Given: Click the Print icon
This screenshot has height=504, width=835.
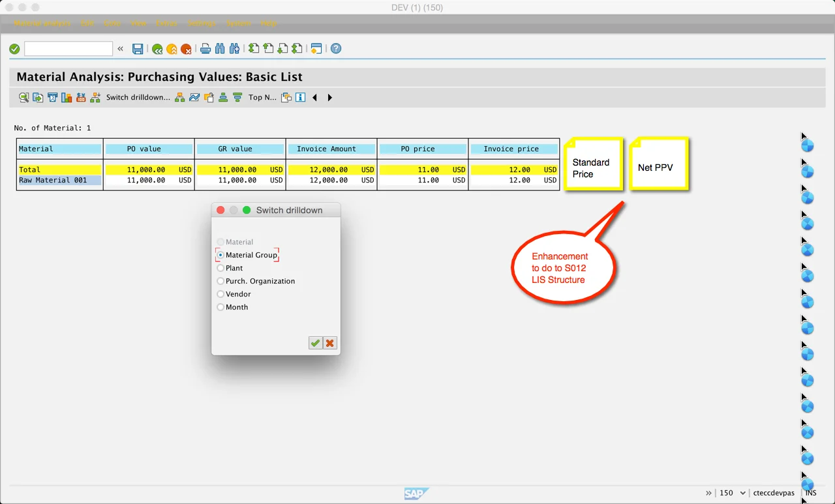Looking at the screenshot, I should pos(205,49).
